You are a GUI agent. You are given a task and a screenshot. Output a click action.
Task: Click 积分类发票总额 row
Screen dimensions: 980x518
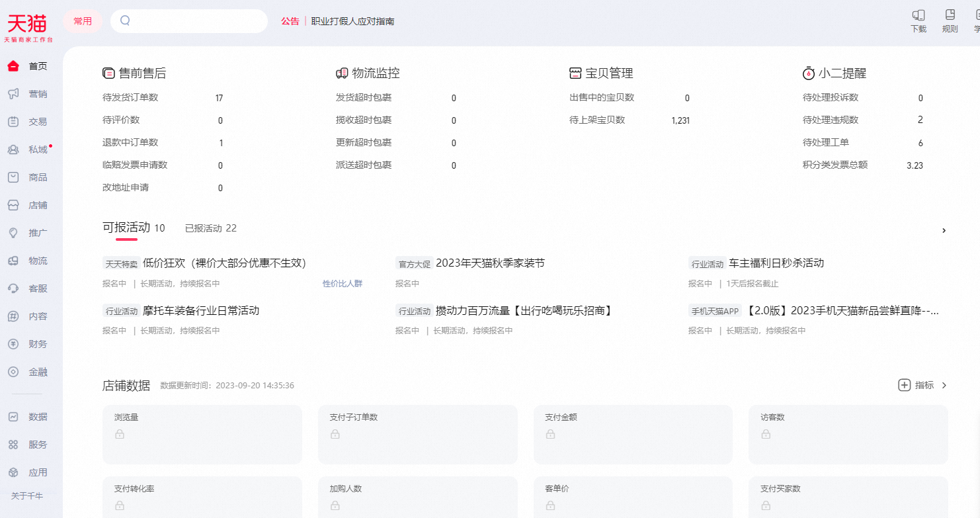[x=863, y=165]
